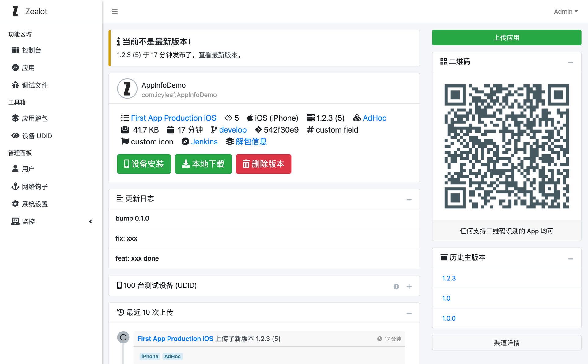Image resolution: width=588 pixels, height=364 pixels.
Task: Click the flag icon by custom icon
Action: tap(125, 141)
